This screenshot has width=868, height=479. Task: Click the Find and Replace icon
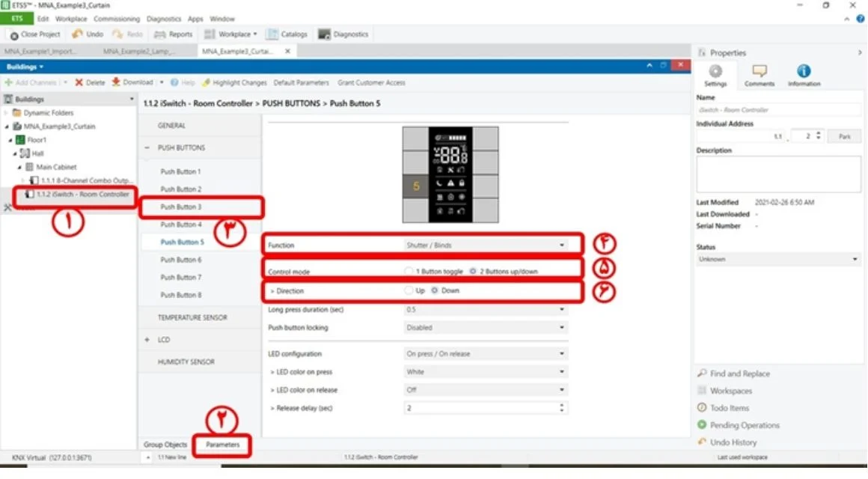click(x=702, y=373)
